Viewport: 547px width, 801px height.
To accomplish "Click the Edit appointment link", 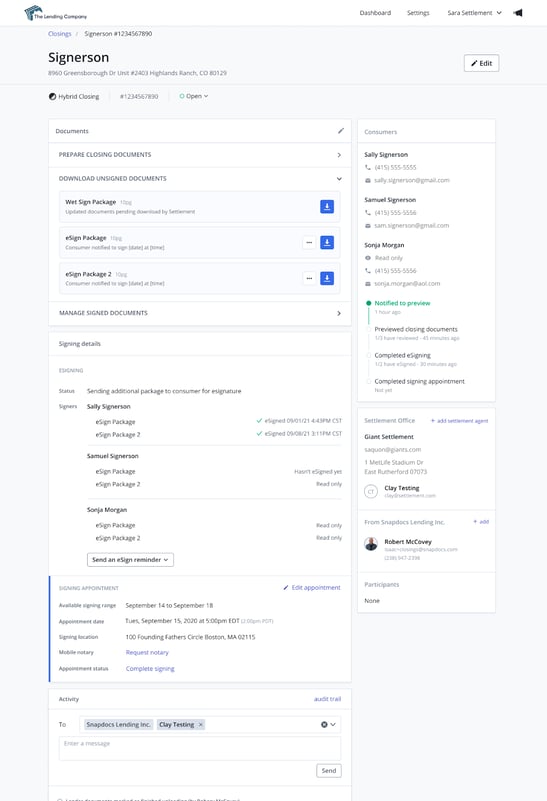I will (312, 587).
